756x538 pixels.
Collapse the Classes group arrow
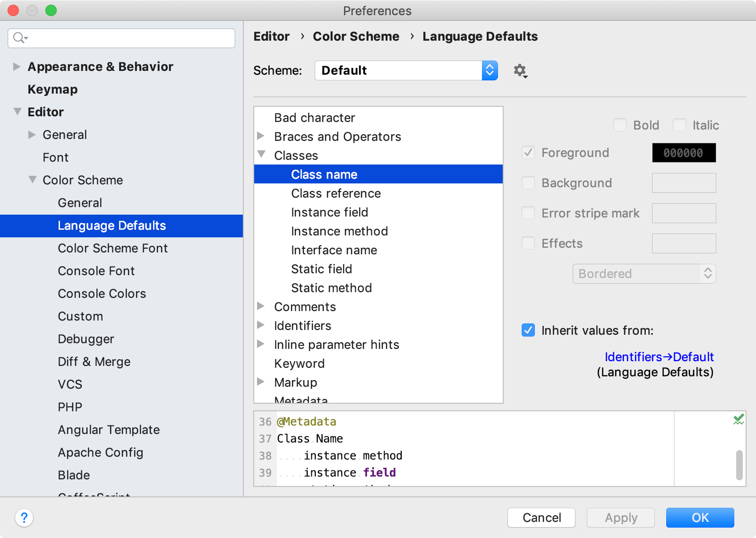click(261, 154)
